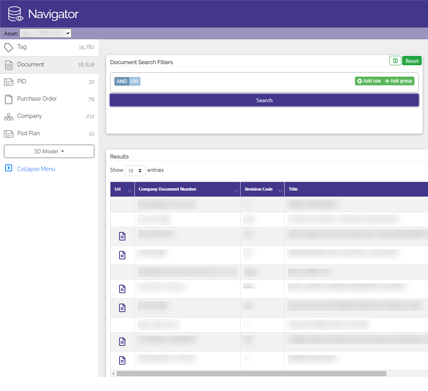Click the Add group button

point(399,81)
